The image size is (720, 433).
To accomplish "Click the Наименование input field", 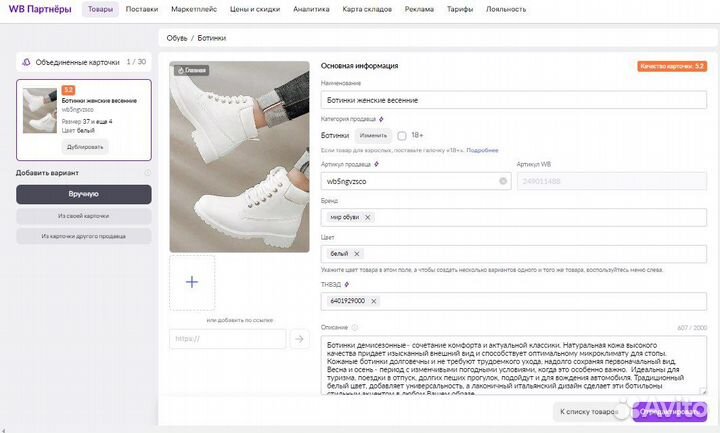I will click(513, 100).
